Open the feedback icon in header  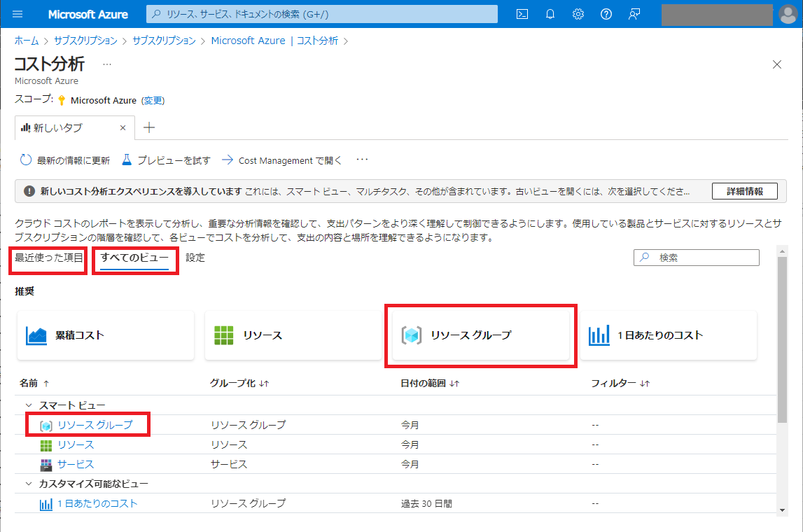point(634,14)
